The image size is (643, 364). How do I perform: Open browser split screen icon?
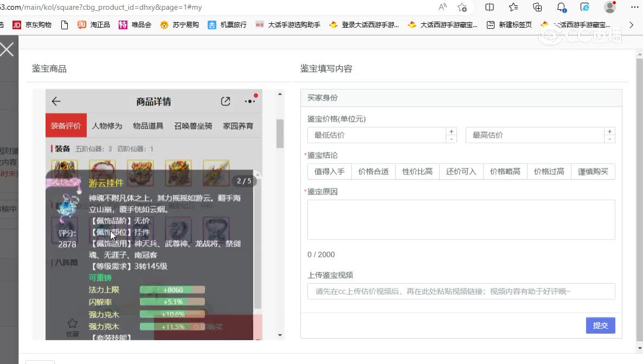(490, 7)
